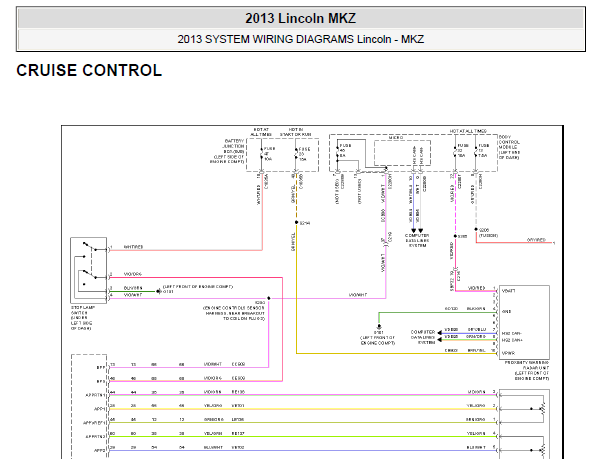This screenshot has width=602, height=459.
Task: Click BLK/GRN label at stop lamp switch pin 3
Action: [133, 288]
